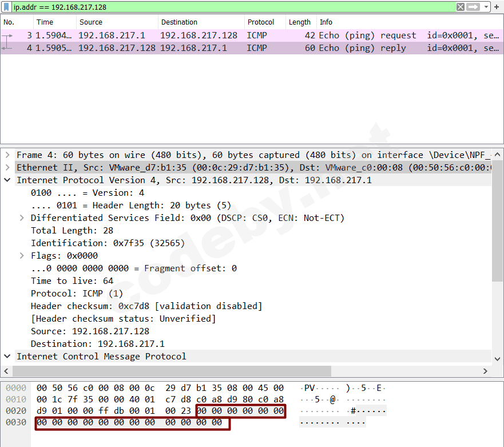Select Source: 192.168.217.128 detail line
504x447 pixels.
(90, 331)
